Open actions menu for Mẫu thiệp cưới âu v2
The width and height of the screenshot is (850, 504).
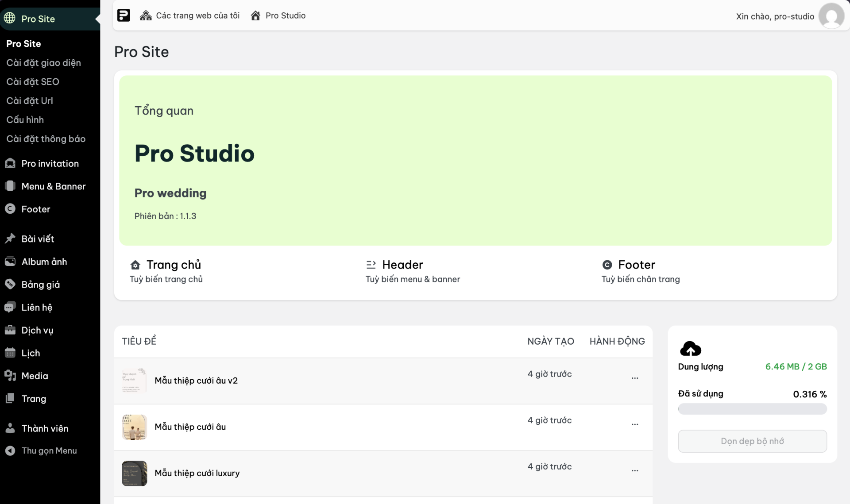point(634,378)
